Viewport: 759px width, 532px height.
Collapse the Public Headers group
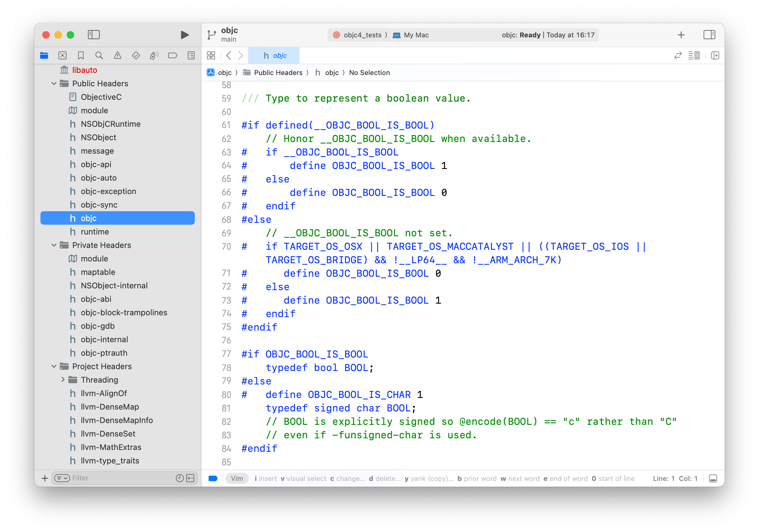pyautogui.click(x=54, y=84)
